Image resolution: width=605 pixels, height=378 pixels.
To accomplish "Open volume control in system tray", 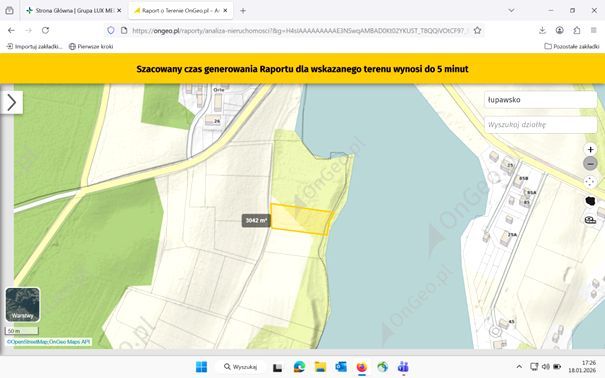I will point(546,366).
